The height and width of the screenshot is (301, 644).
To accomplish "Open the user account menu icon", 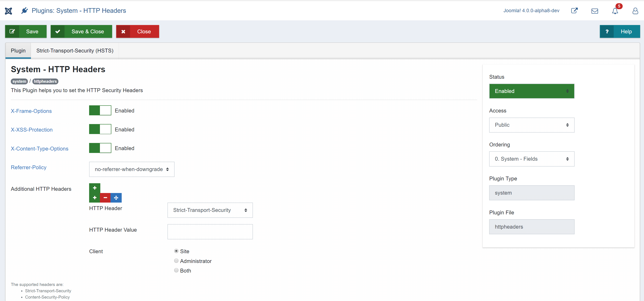I will [x=635, y=11].
